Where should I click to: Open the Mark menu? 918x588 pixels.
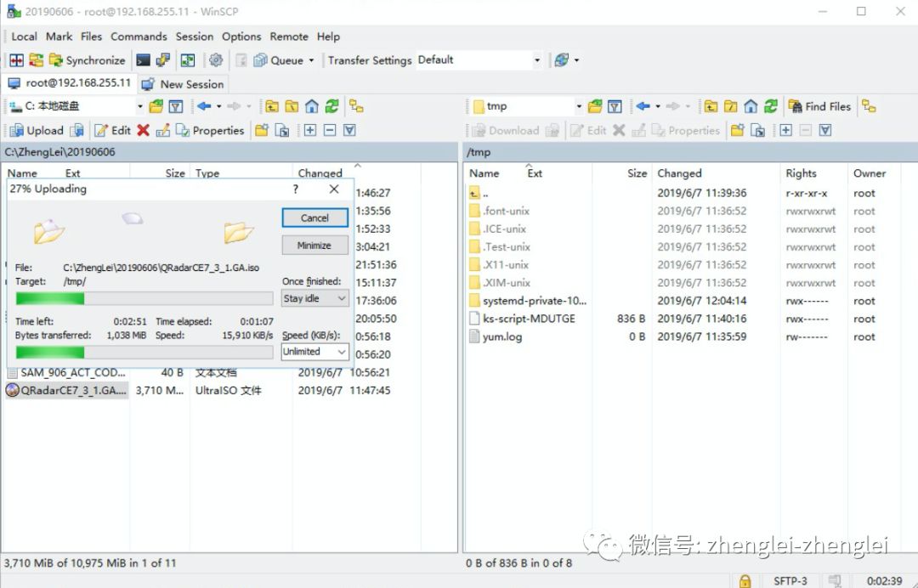[59, 37]
